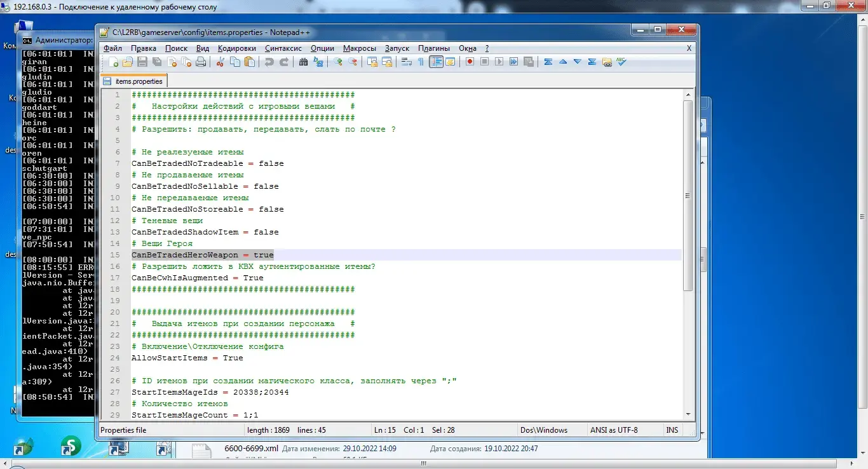Click the Save All toolbar icon

point(156,62)
